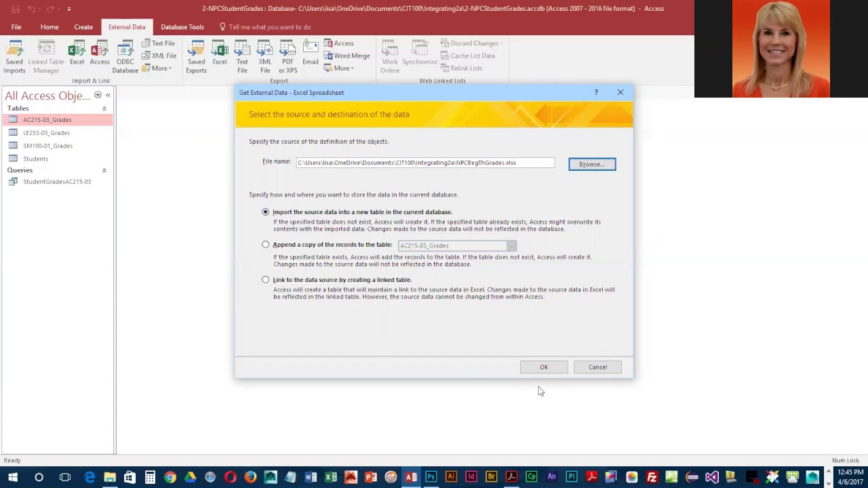
Task: Click Cache List Data in ribbon
Action: (467, 56)
